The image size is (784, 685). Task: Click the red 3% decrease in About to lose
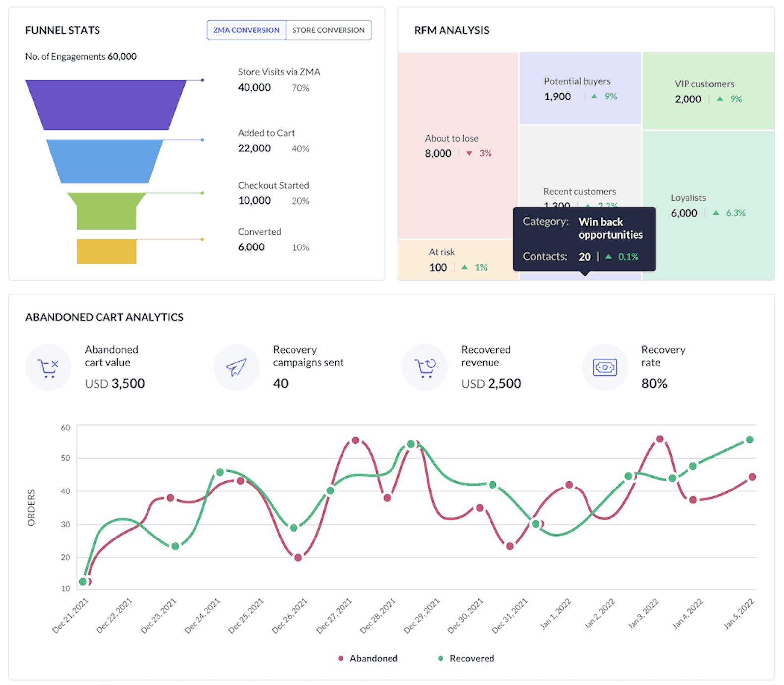tap(479, 153)
